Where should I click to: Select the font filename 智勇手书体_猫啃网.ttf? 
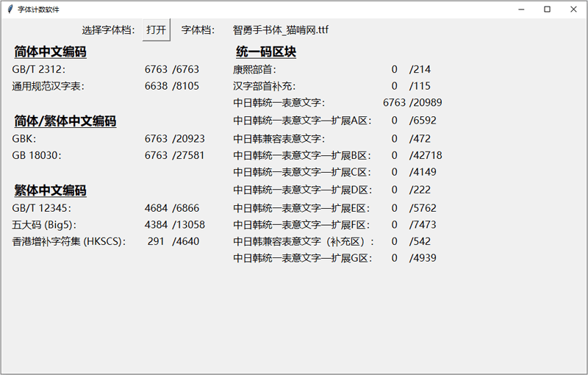281,30
